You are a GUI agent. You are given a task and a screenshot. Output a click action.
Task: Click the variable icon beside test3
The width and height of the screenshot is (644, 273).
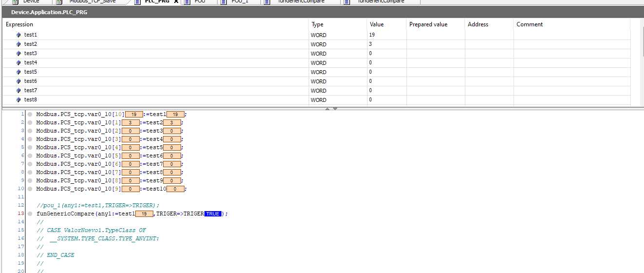coord(18,54)
